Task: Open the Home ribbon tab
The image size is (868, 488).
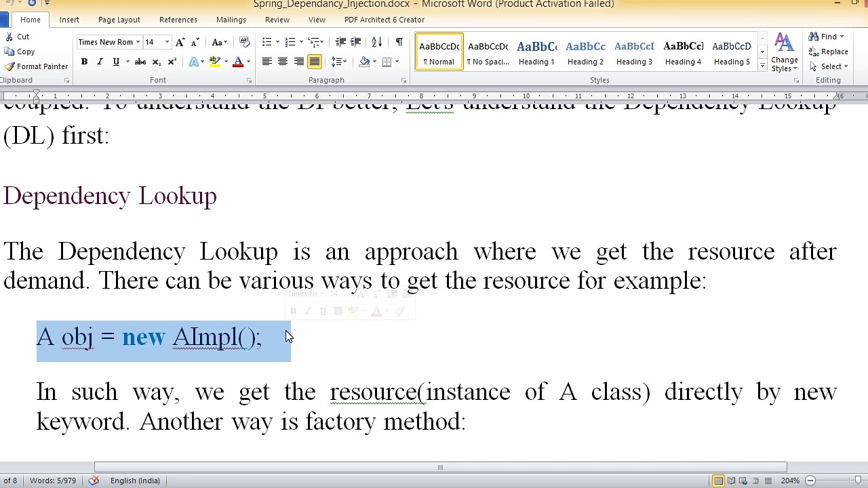Action: (x=31, y=20)
